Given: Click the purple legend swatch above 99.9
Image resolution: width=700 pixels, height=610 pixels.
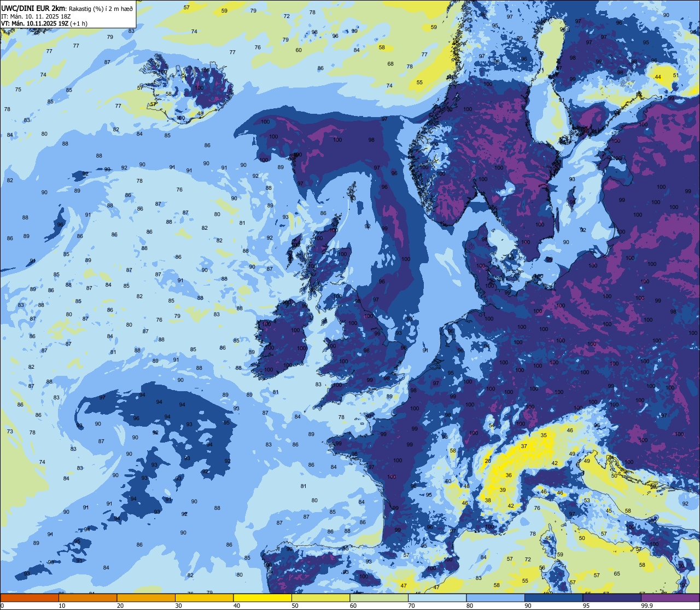Looking at the screenshot, I should coord(670,597).
